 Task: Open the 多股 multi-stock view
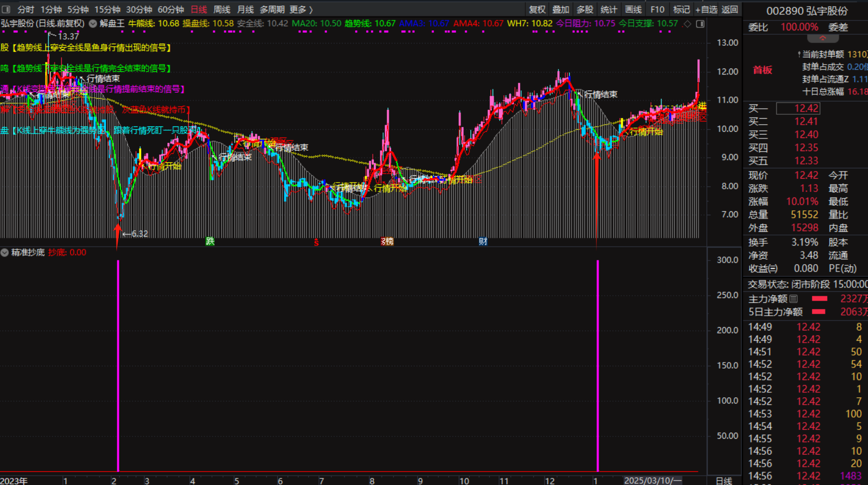click(x=585, y=9)
